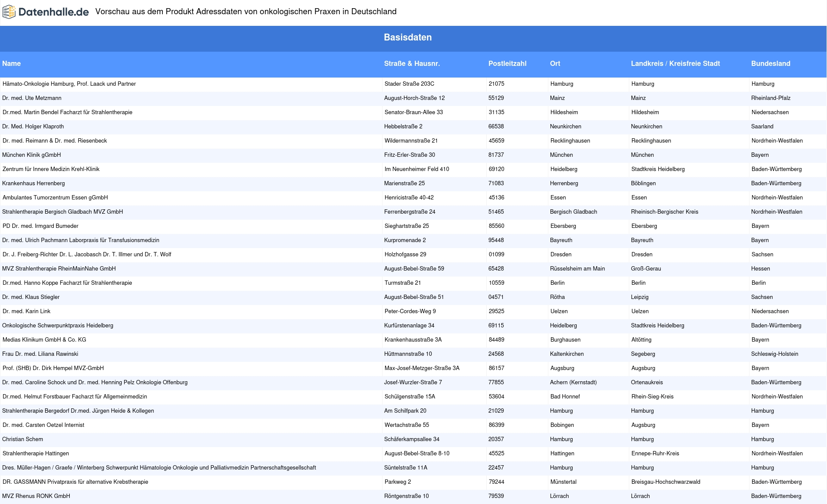The image size is (827, 504).
Task: Click the Name column header
Action: click(x=11, y=63)
